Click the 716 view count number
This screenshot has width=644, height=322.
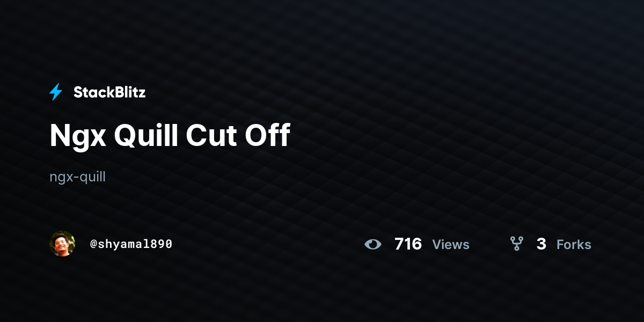coord(408,244)
